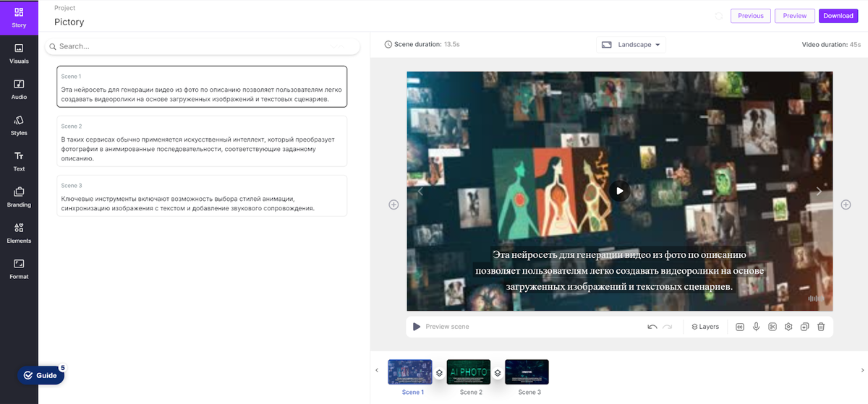Click the scissors trim icon

coord(773,327)
